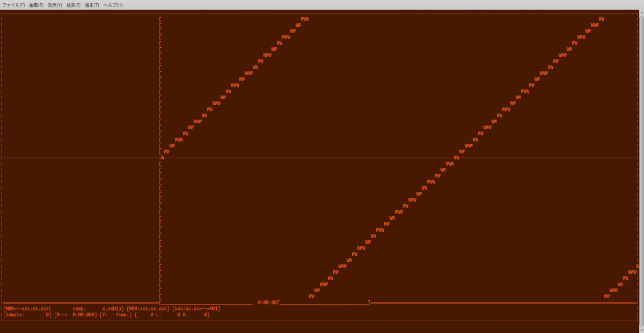Viewport: 644px width, 333px height.
Task: Click the [Sample: 0] field
Action: pos(27,315)
